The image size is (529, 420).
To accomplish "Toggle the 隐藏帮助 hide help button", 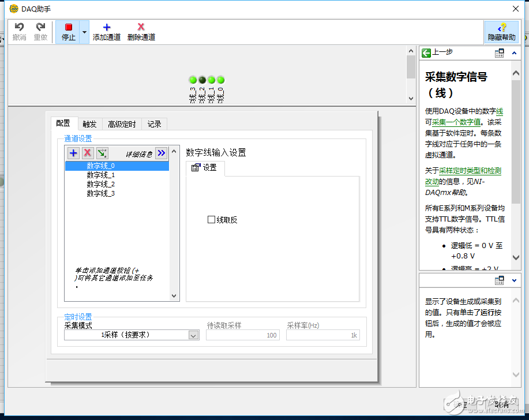I will click(x=501, y=32).
